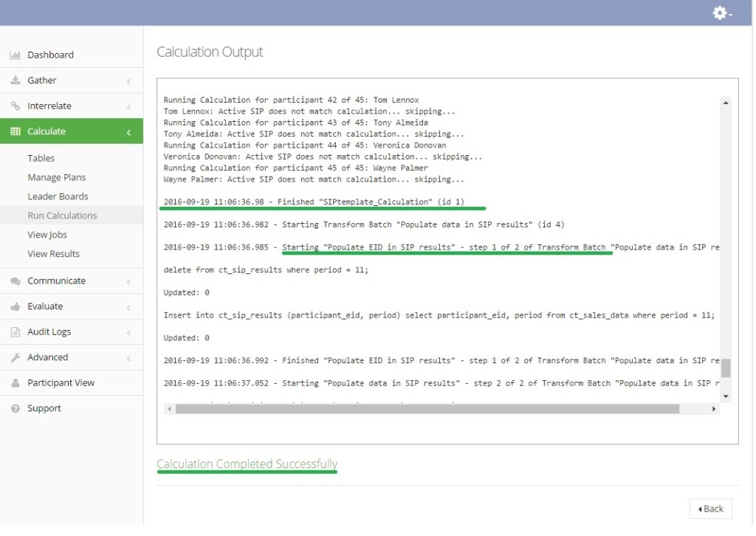
Task: Click the Communicate chat bubbles icon
Action: point(16,281)
